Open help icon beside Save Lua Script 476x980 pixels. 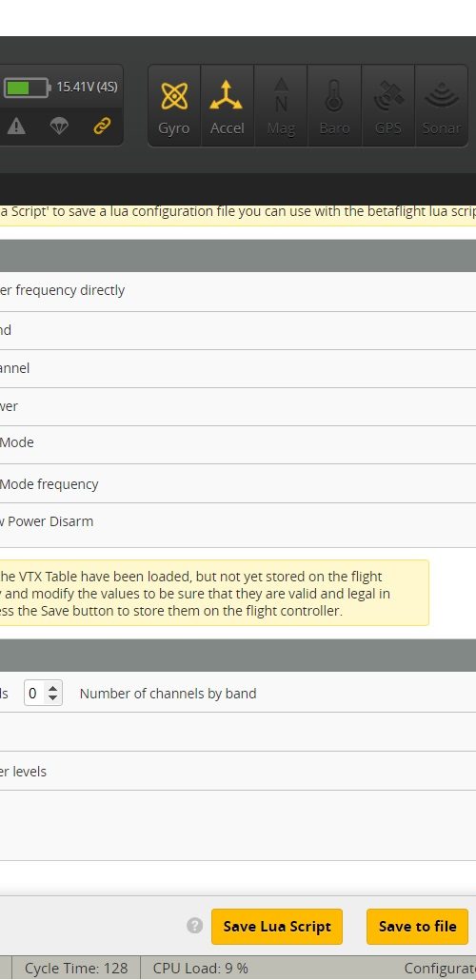[194, 926]
